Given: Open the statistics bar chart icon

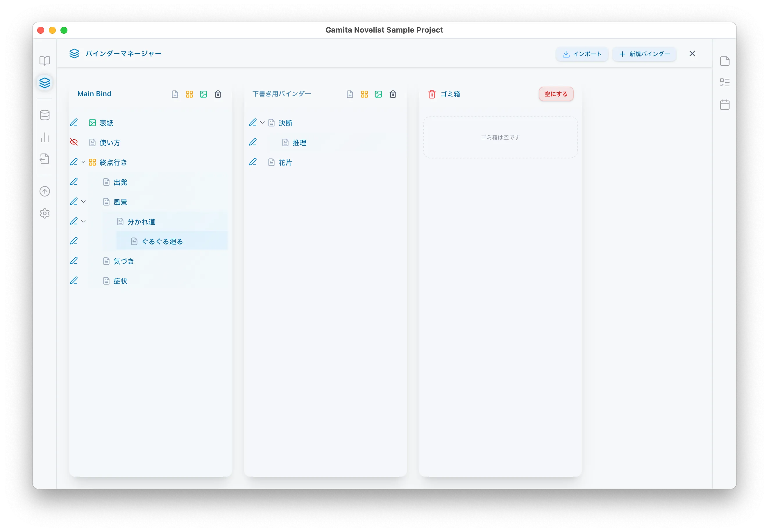Looking at the screenshot, I should tap(45, 137).
